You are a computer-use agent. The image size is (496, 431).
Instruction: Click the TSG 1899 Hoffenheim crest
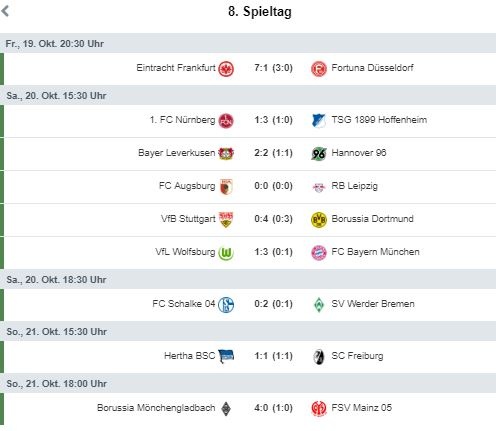[319, 121]
